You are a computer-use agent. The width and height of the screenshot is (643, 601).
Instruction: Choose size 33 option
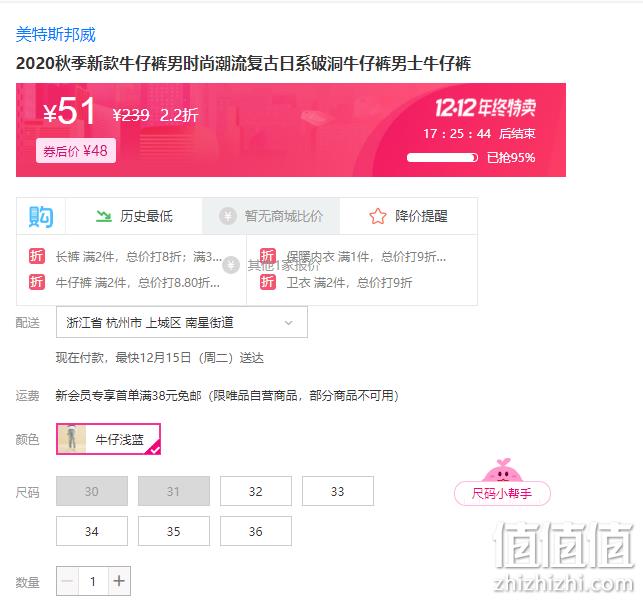(338, 491)
